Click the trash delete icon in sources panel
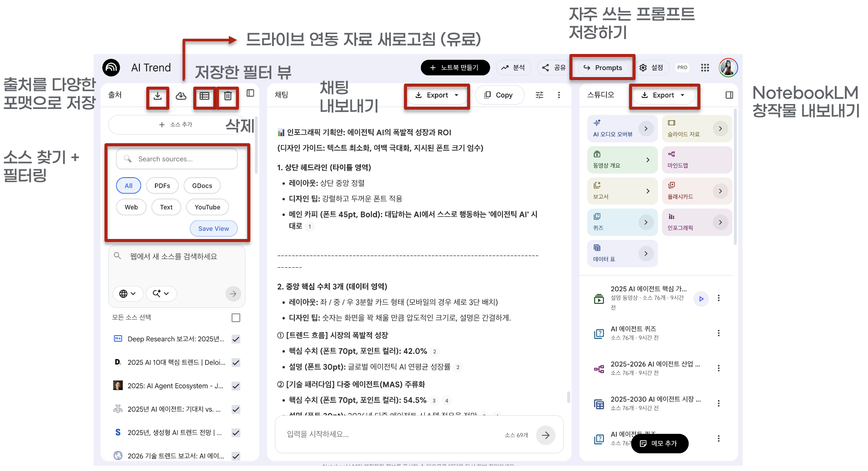 pos(228,96)
